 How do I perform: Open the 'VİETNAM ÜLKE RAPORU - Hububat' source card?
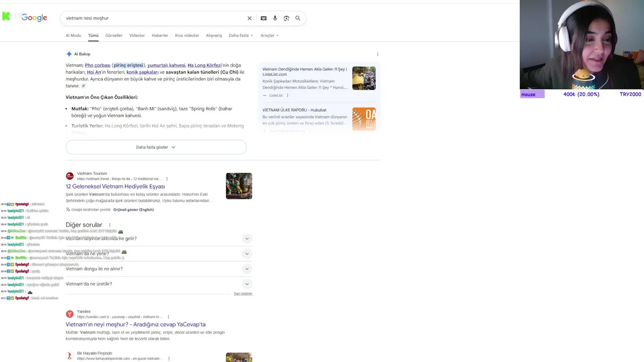click(x=294, y=110)
